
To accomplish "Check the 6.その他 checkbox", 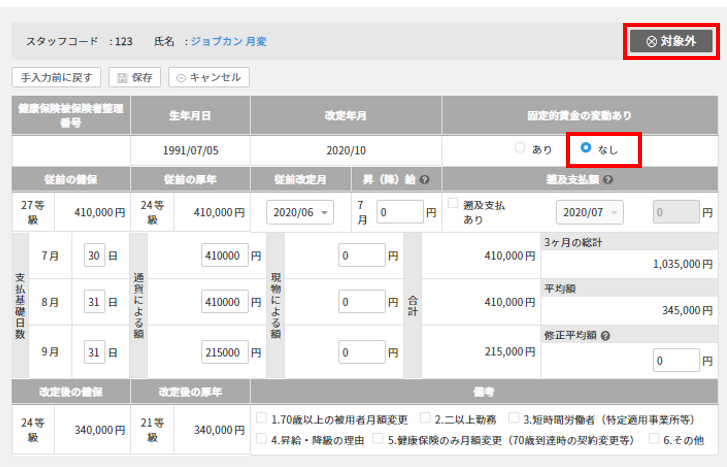I will pos(654,439).
